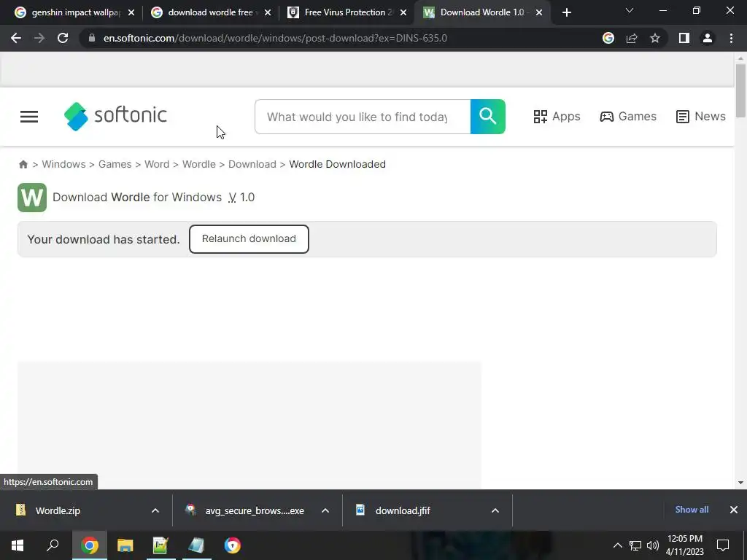Expand options for Wordle.zip download
This screenshot has width=747, height=560.
click(x=155, y=510)
